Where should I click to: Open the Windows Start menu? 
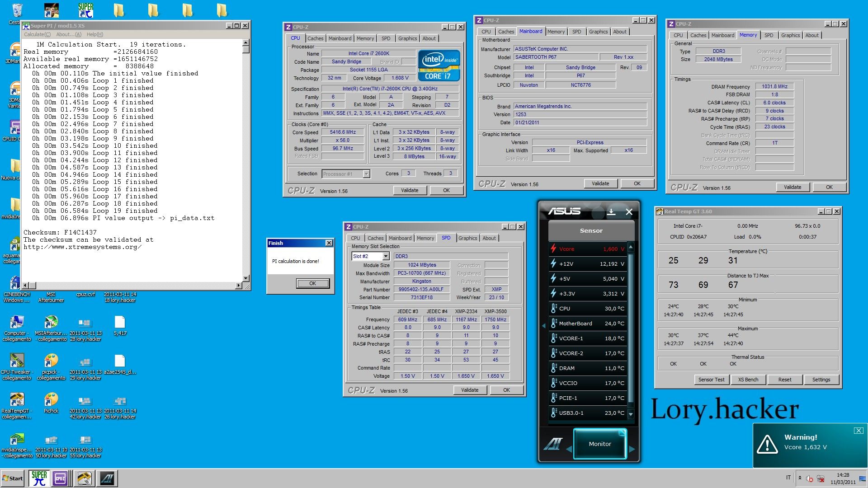pos(13,478)
